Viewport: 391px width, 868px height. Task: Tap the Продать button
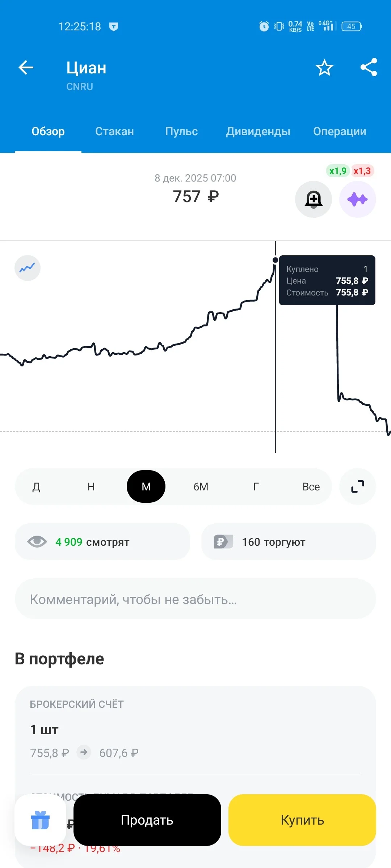click(x=147, y=820)
